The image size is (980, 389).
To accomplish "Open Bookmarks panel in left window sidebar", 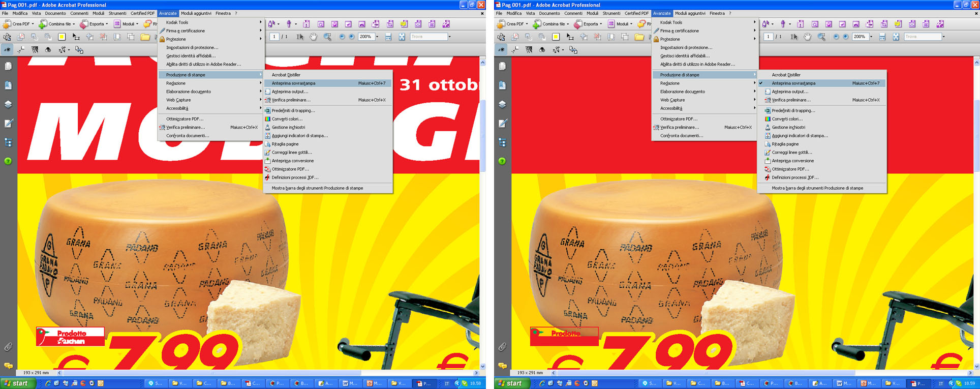I will [x=8, y=85].
